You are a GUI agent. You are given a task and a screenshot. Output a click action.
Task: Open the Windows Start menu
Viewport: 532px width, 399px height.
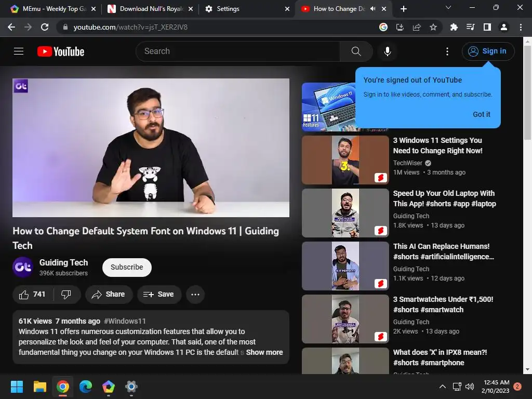coord(17,387)
